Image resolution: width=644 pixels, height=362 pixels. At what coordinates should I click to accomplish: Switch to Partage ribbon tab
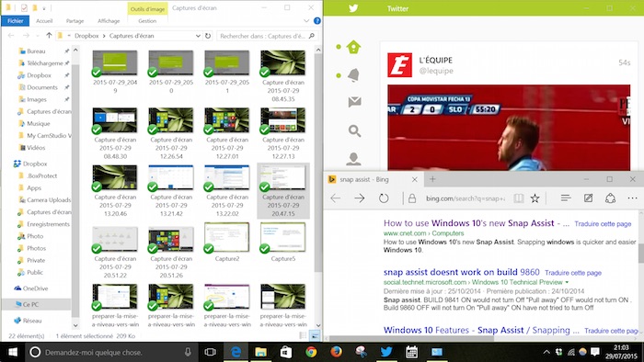pos(75,20)
